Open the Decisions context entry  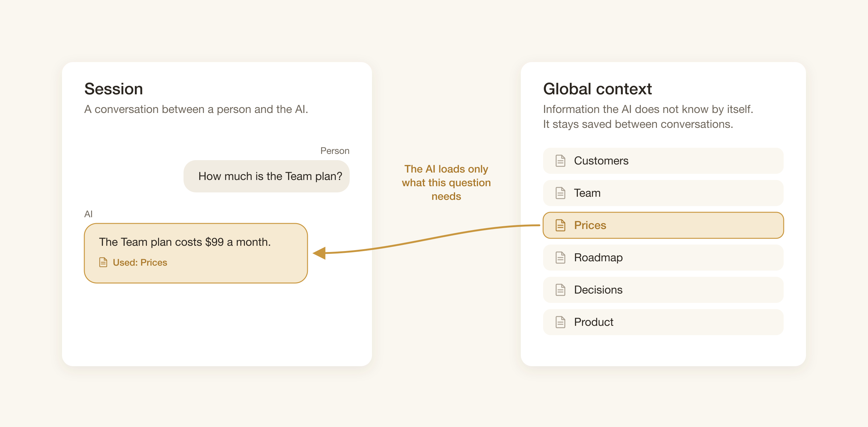663,290
